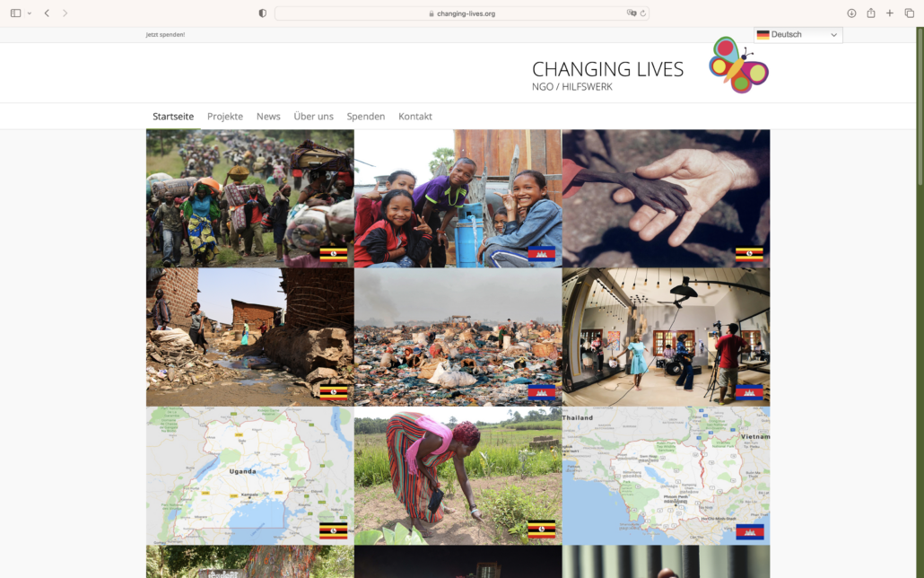
Task: Click the Safari sidebar toggle icon
Action: click(x=16, y=13)
